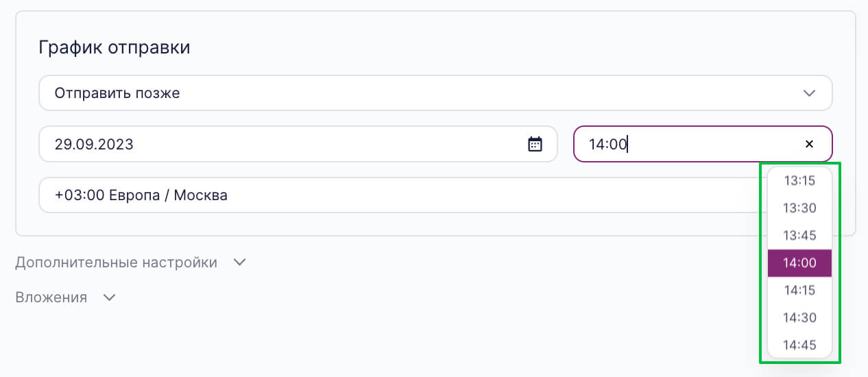Screen dimensions: 868x377
Task: Open the "Отправить позже" schedule selector
Action: tap(435, 93)
